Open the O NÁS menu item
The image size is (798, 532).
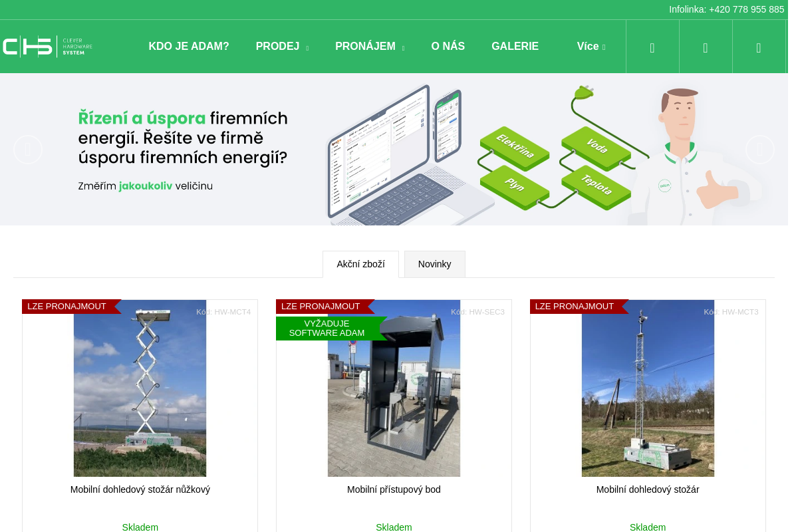click(x=448, y=47)
